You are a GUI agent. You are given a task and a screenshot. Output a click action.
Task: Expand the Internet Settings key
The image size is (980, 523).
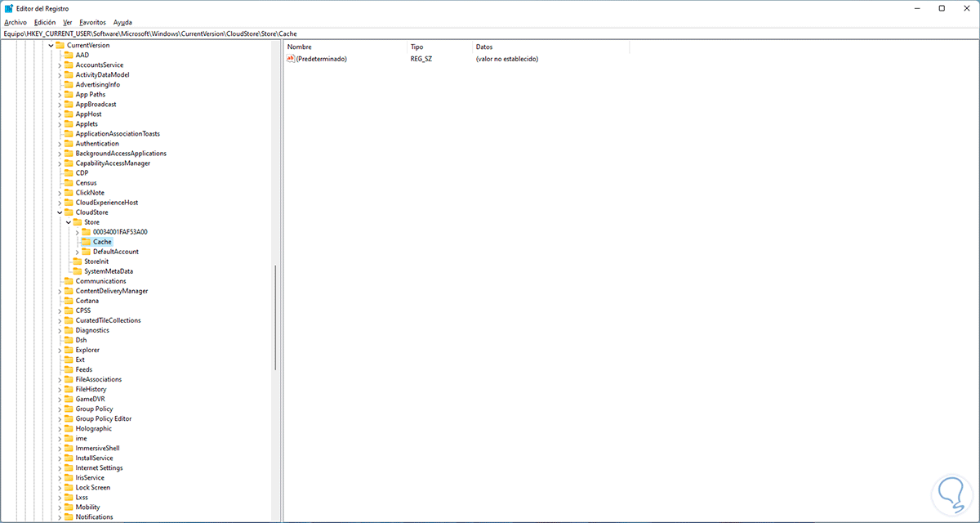pos(60,468)
